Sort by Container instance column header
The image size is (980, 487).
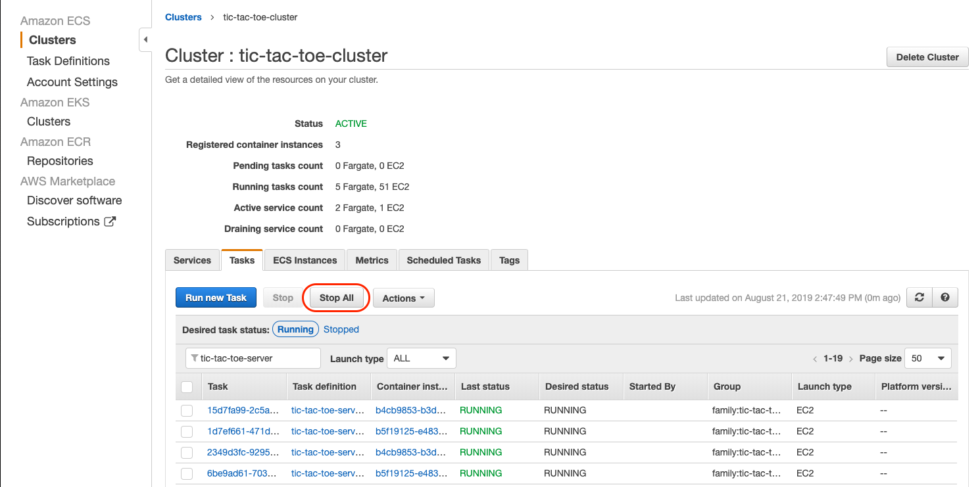click(413, 386)
